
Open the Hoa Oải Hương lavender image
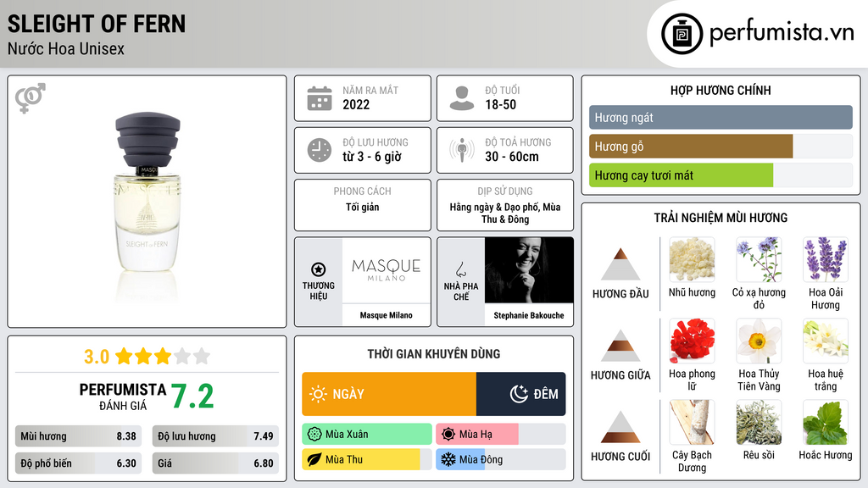point(826,259)
